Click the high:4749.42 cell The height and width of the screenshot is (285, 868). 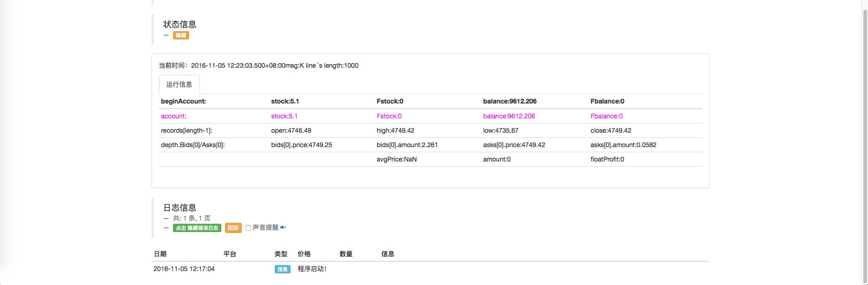395,130
